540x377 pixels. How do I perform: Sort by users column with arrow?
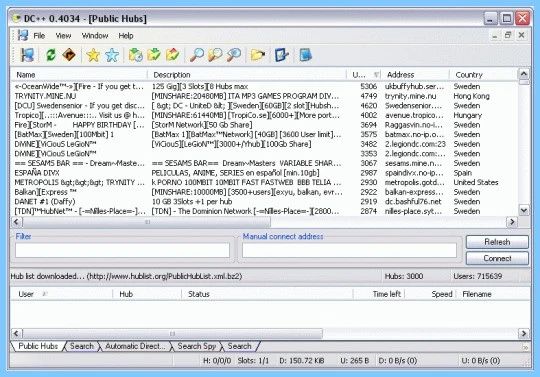coord(364,75)
